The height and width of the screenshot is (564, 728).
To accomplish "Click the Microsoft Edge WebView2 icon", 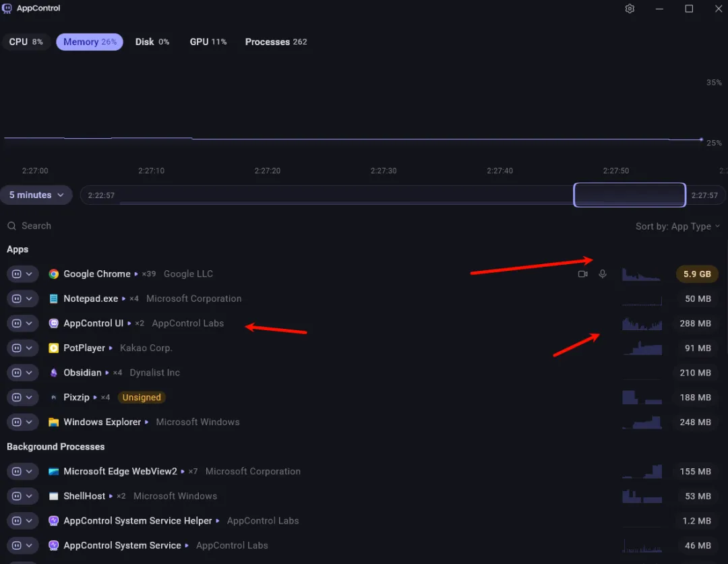I will click(x=54, y=471).
